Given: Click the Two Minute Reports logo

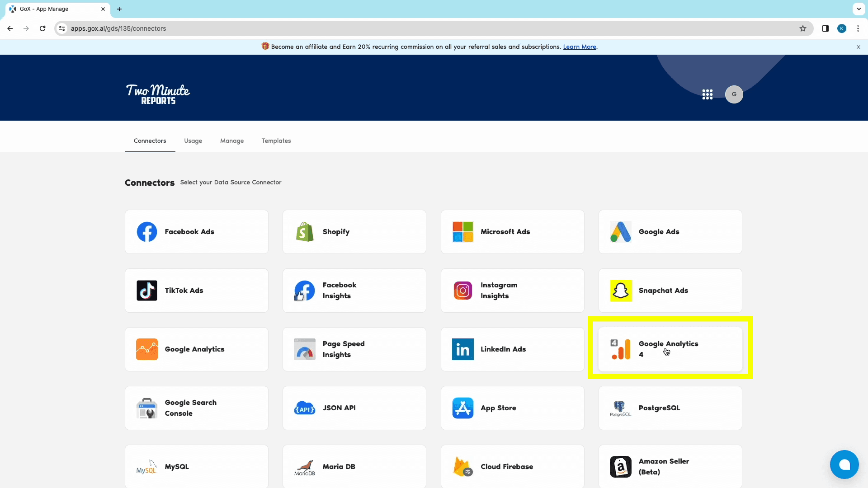Looking at the screenshot, I should pos(158,94).
